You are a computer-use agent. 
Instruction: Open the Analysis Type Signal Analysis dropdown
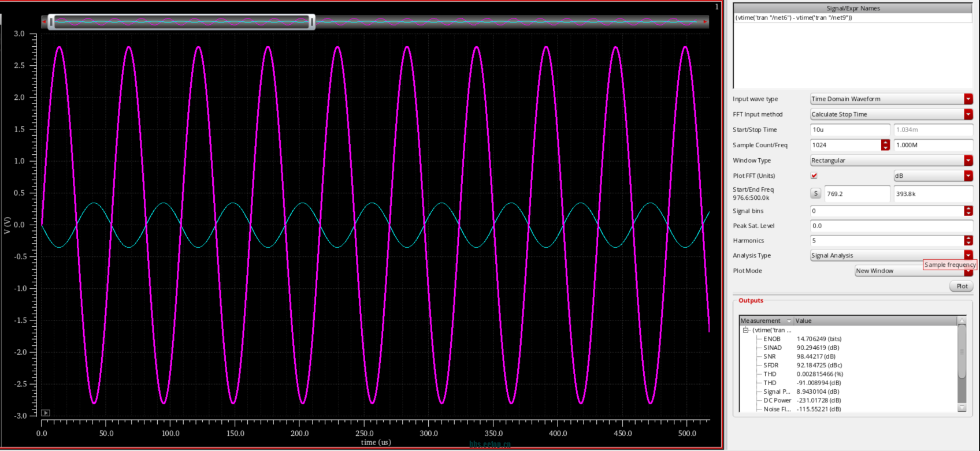891,255
